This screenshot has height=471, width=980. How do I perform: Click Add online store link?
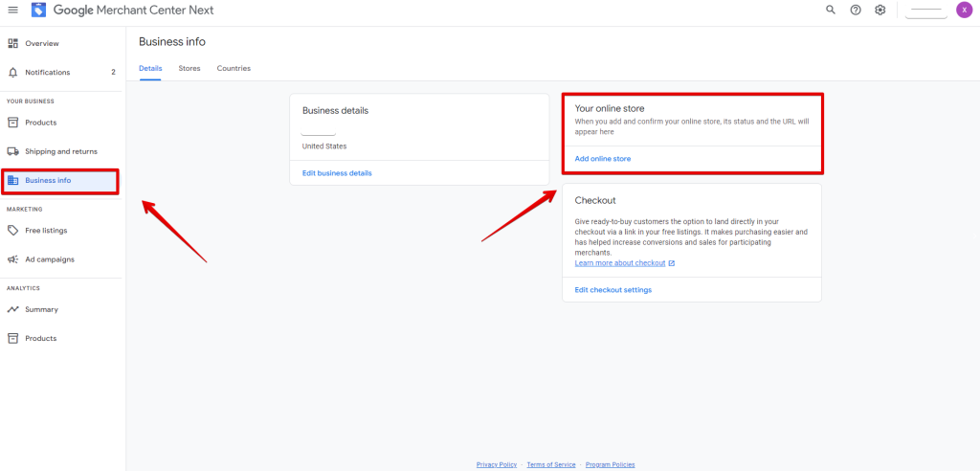coord(603,159)
